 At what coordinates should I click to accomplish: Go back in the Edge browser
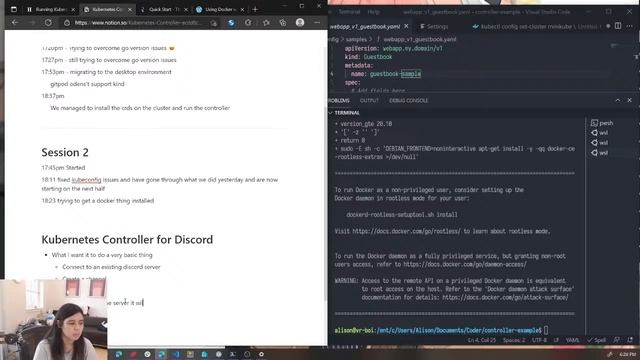click(x=15, y=22)
